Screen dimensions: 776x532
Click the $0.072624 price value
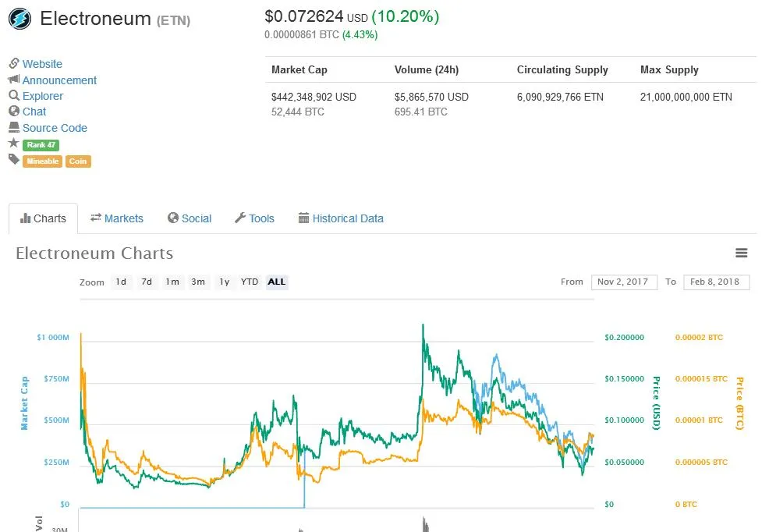click(304, 16)
